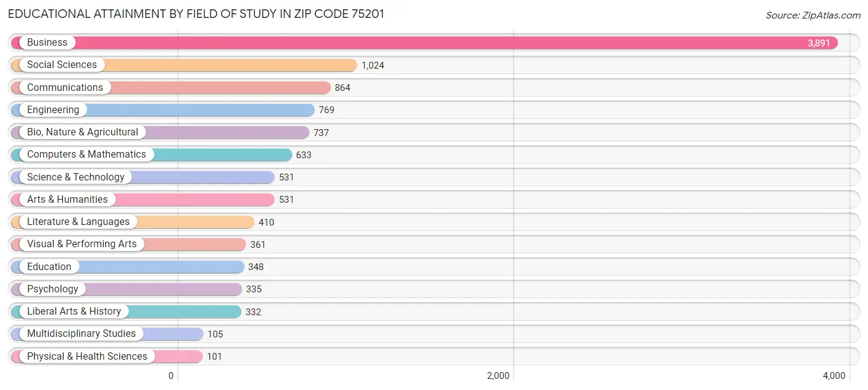
Task: Select the 737 value label
Action: coord(321,132)
